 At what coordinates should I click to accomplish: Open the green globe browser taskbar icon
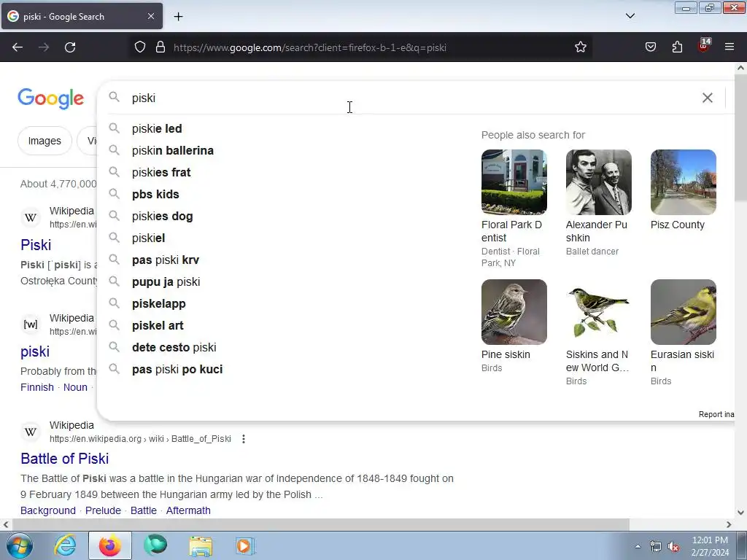click(x=155, y=545)
